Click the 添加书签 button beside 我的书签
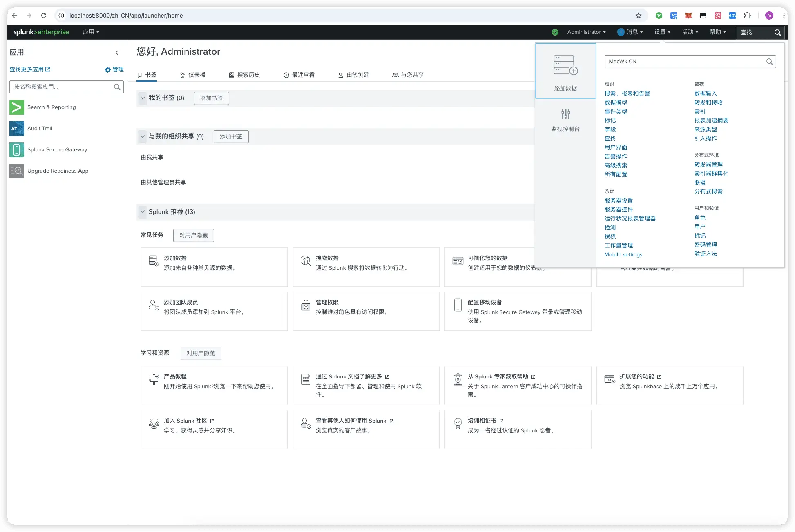This screenshot has height=532, width=795. point(211,98)
